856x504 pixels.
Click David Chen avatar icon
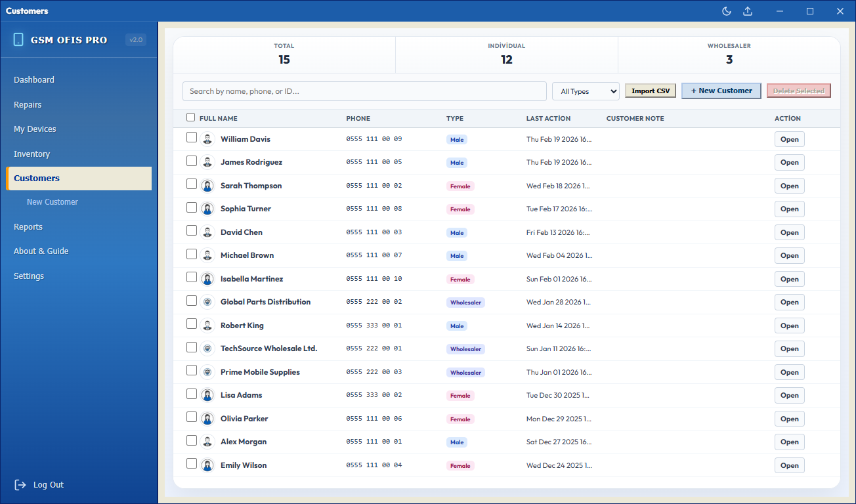coord(207,232)
